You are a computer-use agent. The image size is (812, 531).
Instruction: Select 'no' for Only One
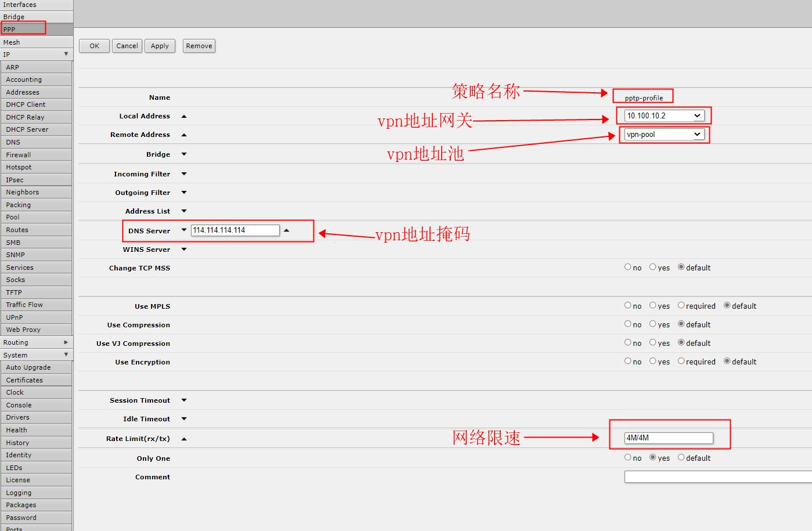click(x=627, y=457)
